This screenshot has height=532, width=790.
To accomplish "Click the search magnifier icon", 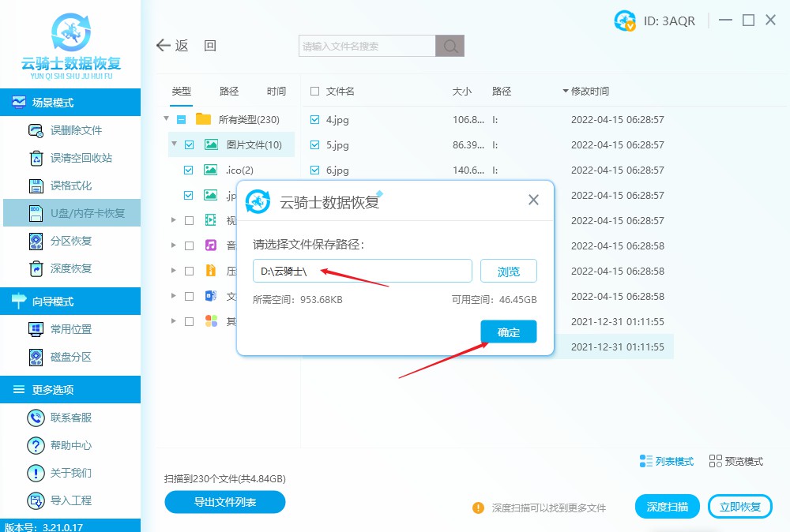I will [x=450, y=46].
